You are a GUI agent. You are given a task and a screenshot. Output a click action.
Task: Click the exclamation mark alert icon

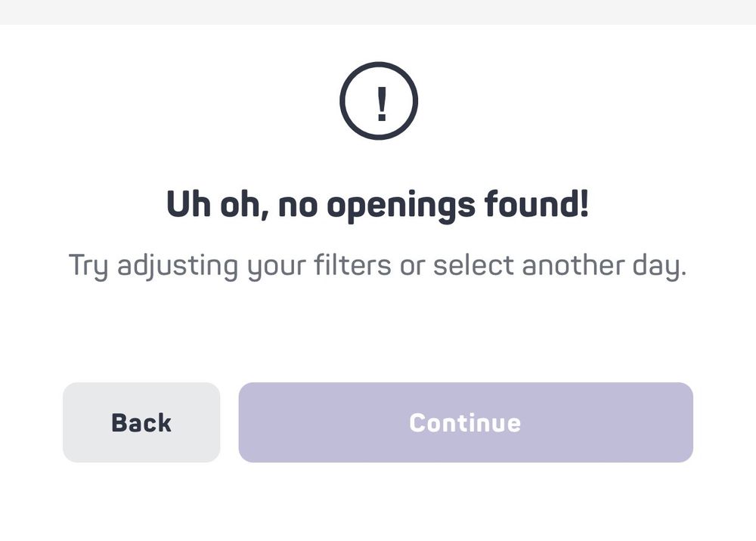coord(379,101)
